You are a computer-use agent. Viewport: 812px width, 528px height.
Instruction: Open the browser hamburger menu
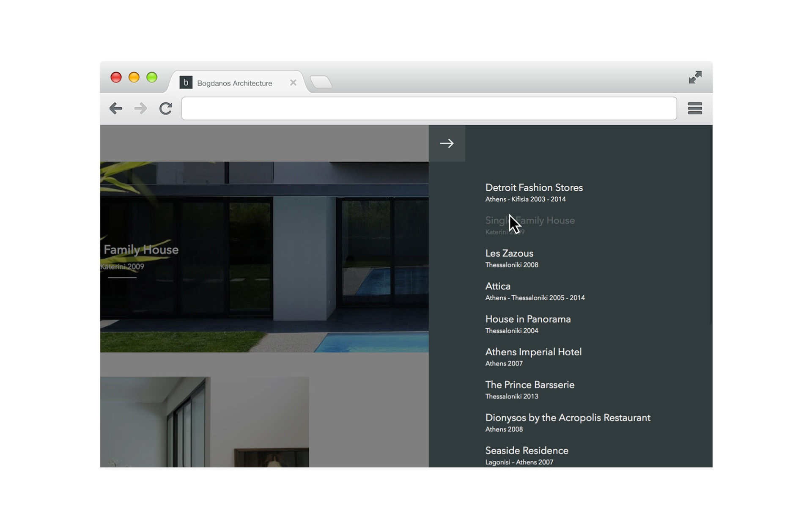click(695, 108)
